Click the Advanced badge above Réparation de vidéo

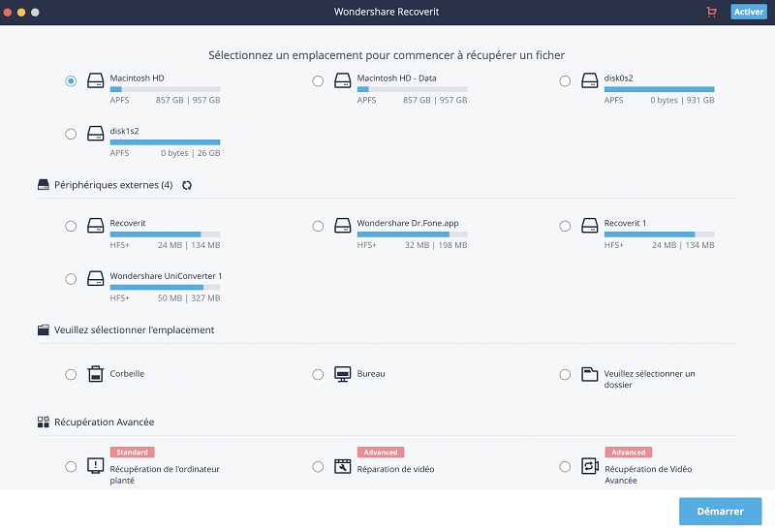381,453
